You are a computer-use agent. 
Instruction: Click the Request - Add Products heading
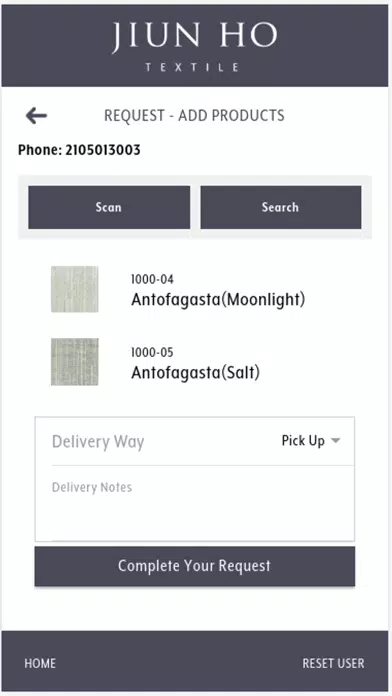[x=194, y=116]
